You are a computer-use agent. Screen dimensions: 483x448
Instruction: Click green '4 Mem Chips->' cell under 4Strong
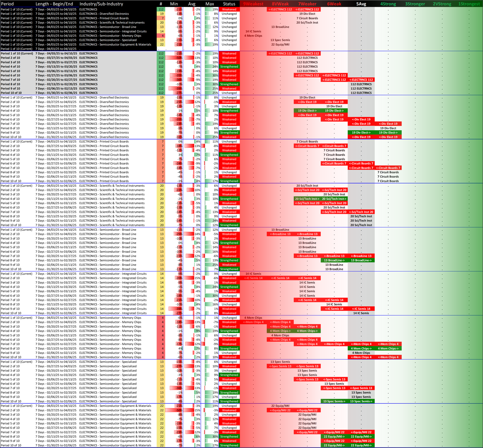coord(388,349)
